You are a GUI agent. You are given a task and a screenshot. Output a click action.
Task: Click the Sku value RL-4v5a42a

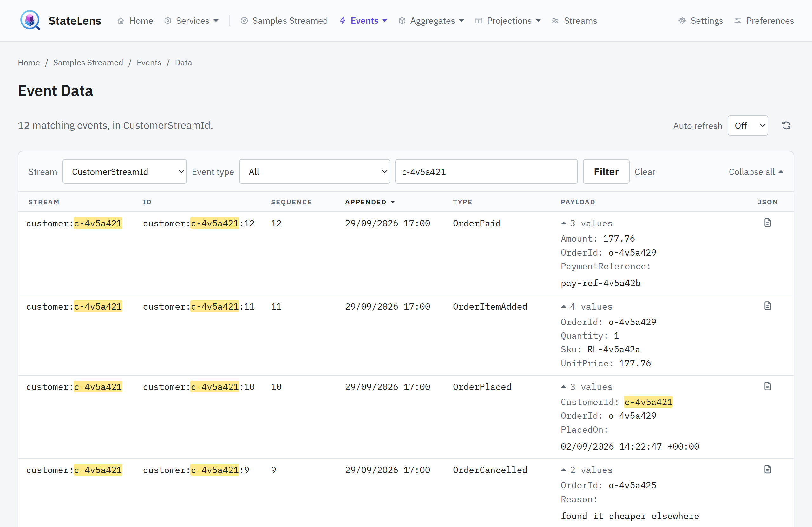point(613,350)
